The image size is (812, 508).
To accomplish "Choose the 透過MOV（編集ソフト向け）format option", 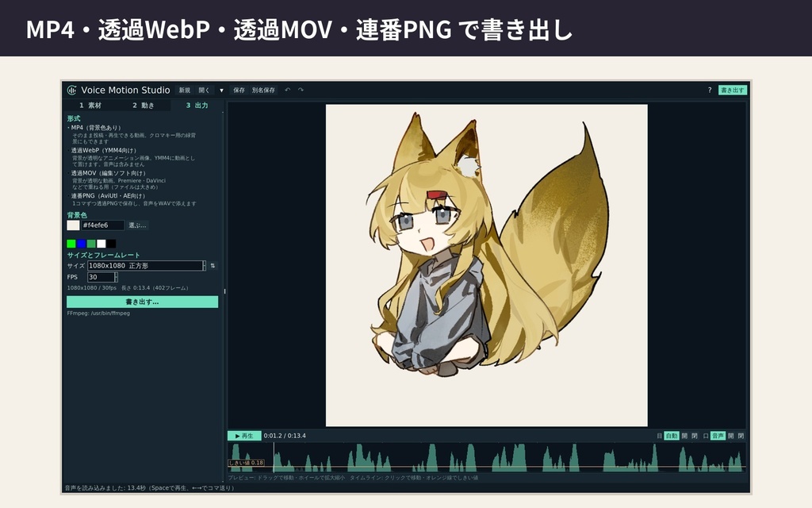I will click(x=107, y=173).
